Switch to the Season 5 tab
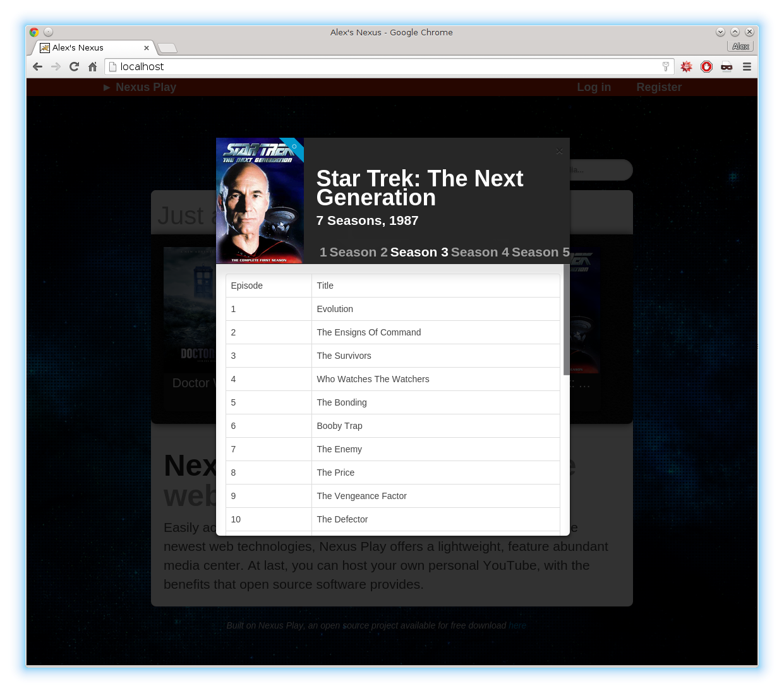The width and height of the screenshot is (784, 693). [x=540, y=252]
